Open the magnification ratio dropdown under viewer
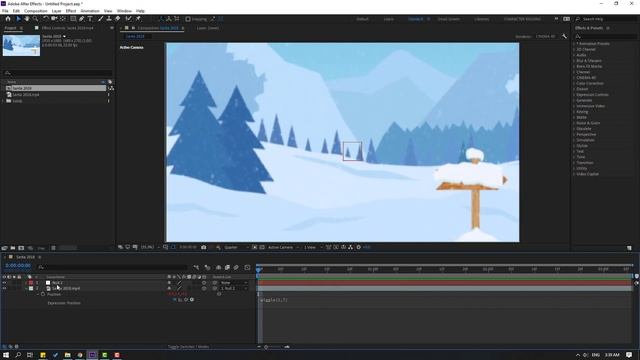Viewport: 640px width, 360px height. point(149,247)
